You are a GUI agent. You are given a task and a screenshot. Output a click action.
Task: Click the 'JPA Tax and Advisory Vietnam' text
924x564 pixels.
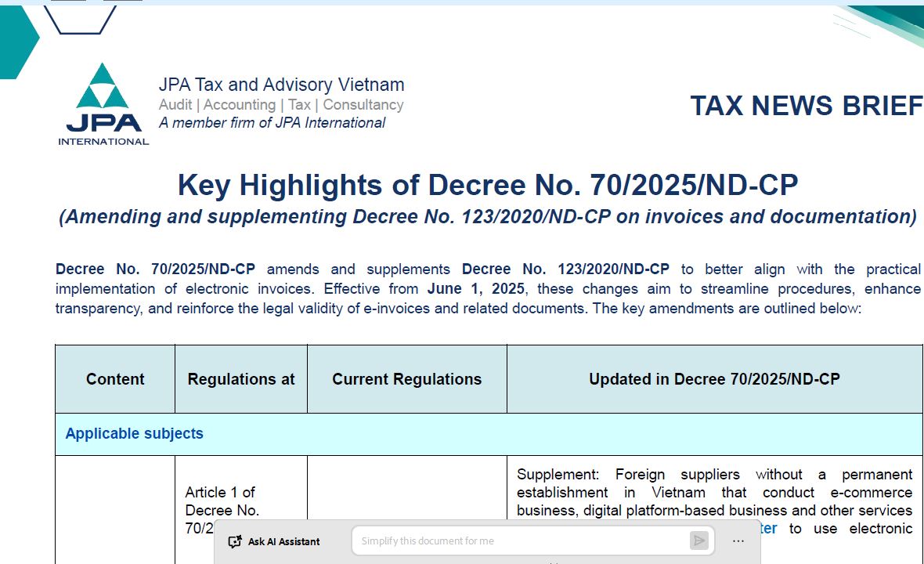click(282, 85)
